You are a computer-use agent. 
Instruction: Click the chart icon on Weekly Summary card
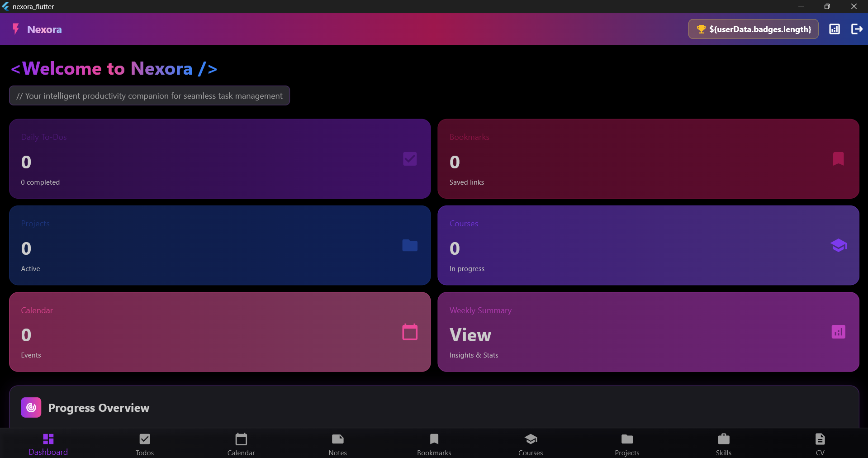(x=838, y=332)
